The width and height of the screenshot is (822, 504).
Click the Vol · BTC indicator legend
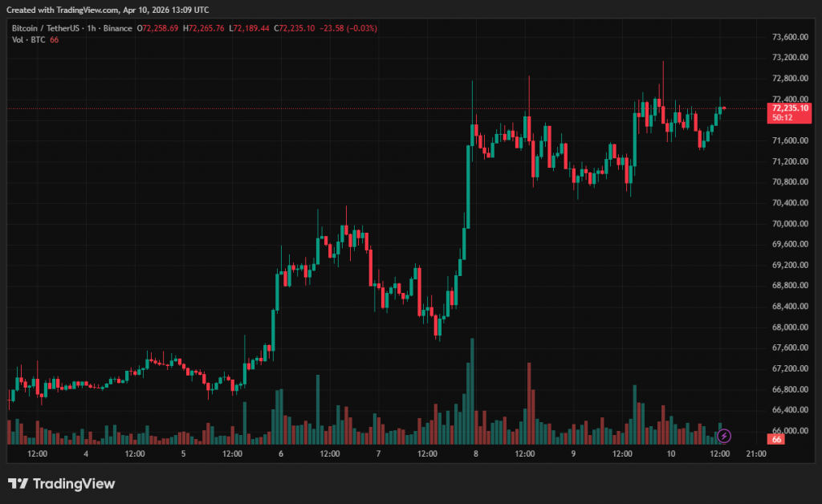tap(29, 40)
